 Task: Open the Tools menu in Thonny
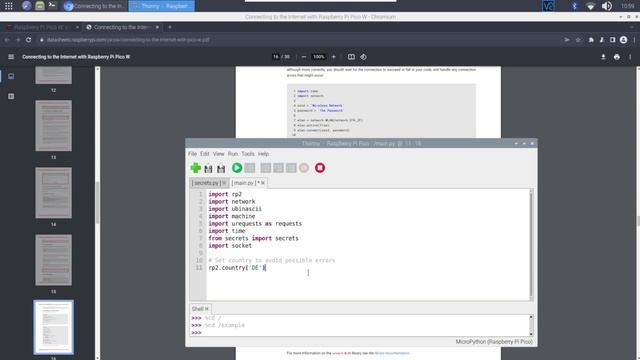click(248, 154)
